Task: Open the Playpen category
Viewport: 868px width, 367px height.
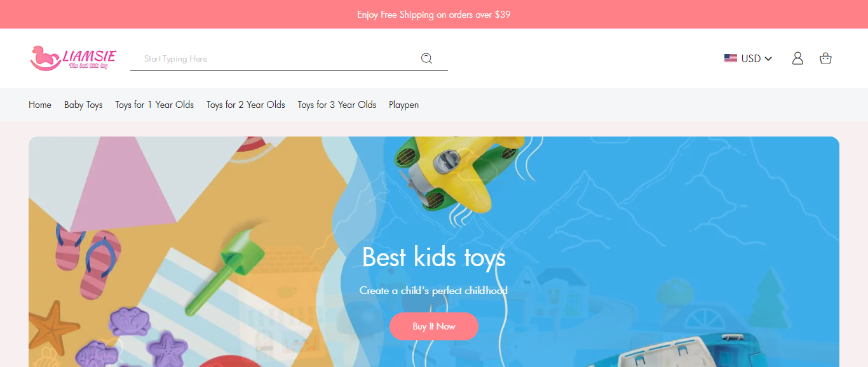Action: 403,105
